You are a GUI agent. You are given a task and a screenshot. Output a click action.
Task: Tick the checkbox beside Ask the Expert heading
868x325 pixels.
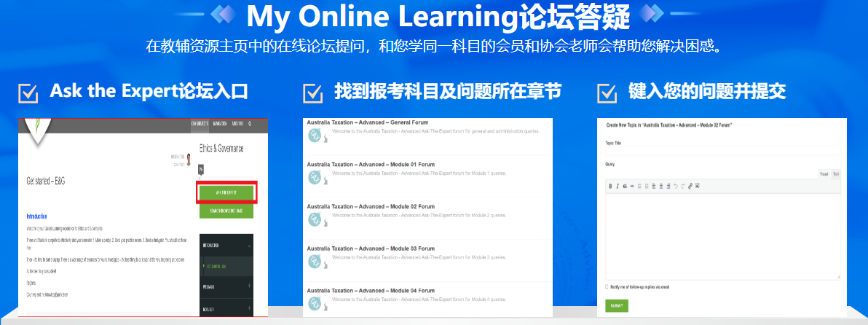coord(28,93)
